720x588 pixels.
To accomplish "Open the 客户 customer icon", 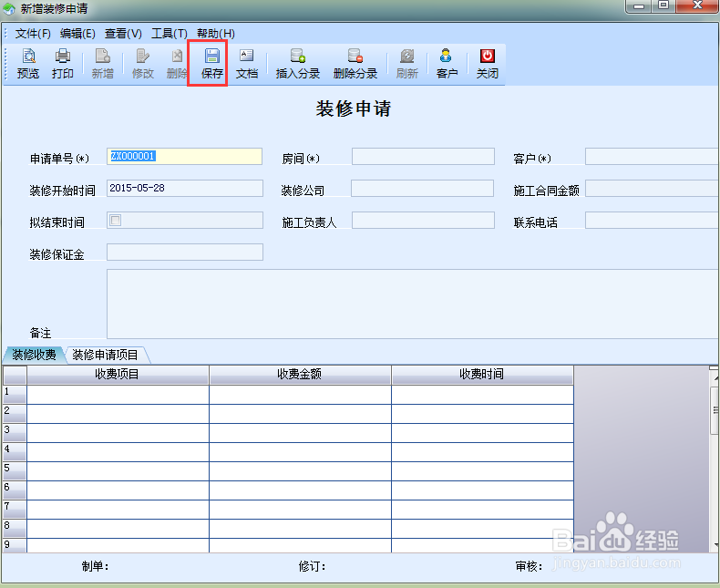I will click(447, 64).
